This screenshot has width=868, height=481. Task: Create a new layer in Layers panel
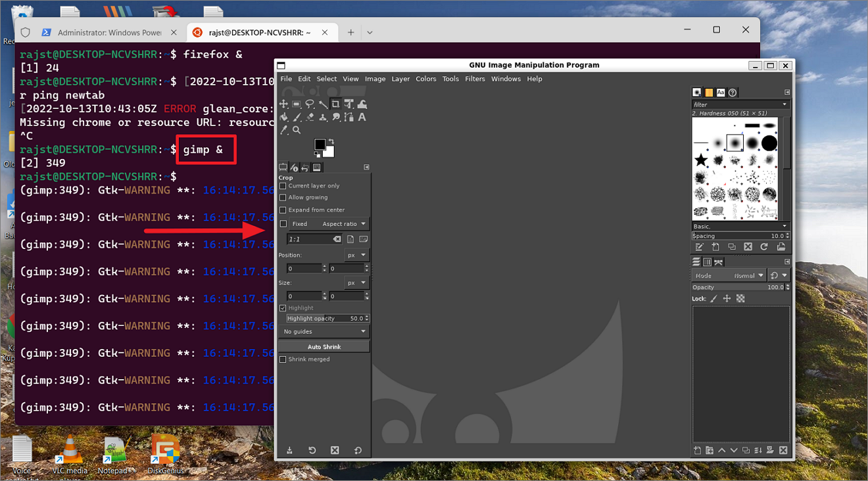(697, 450)
